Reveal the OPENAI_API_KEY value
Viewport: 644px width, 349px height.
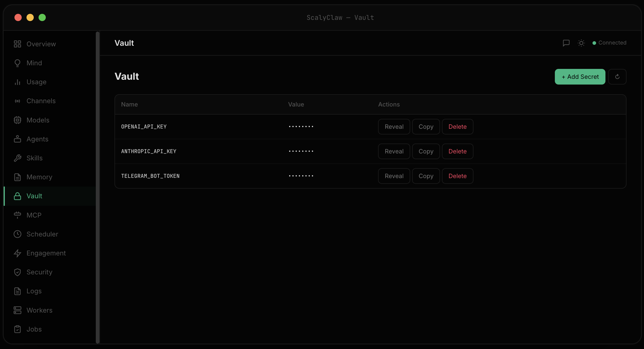point(394,127)
